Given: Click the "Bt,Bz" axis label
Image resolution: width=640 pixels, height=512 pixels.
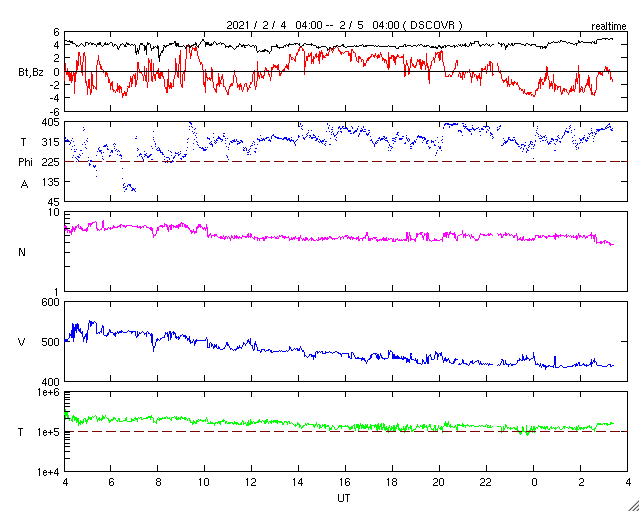Looking at the screenshot, I should [31, 74].
